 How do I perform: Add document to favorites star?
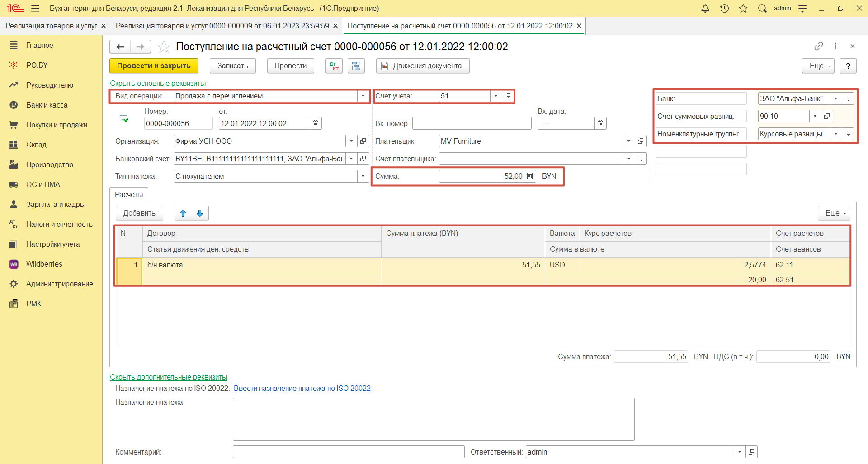coord(164,47)
